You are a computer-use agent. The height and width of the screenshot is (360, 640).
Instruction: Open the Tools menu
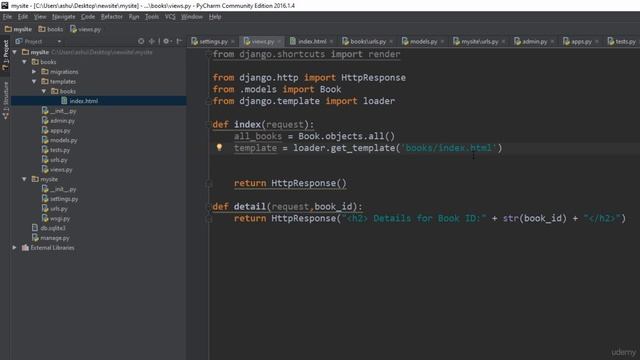(x=152, y=17)
